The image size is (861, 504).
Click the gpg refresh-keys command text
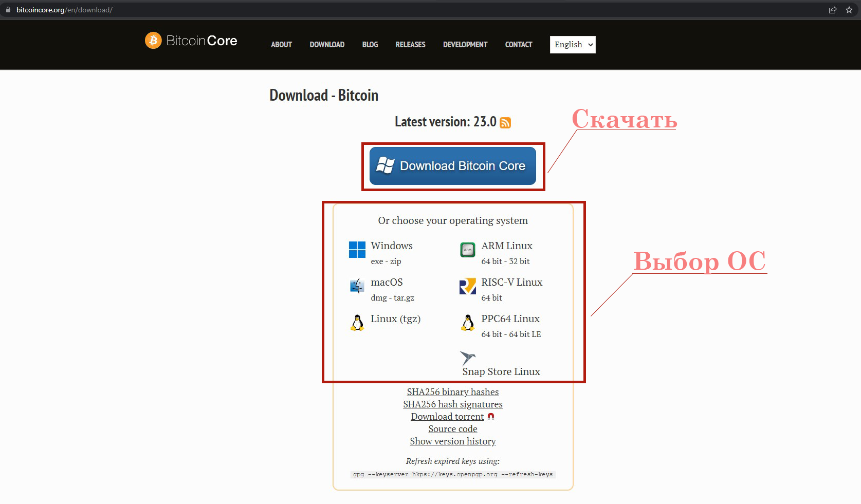coord(453,475)
